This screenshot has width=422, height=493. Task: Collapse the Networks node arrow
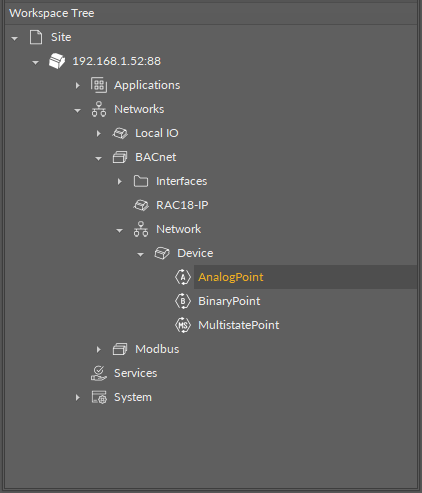[x=77, y=110]
